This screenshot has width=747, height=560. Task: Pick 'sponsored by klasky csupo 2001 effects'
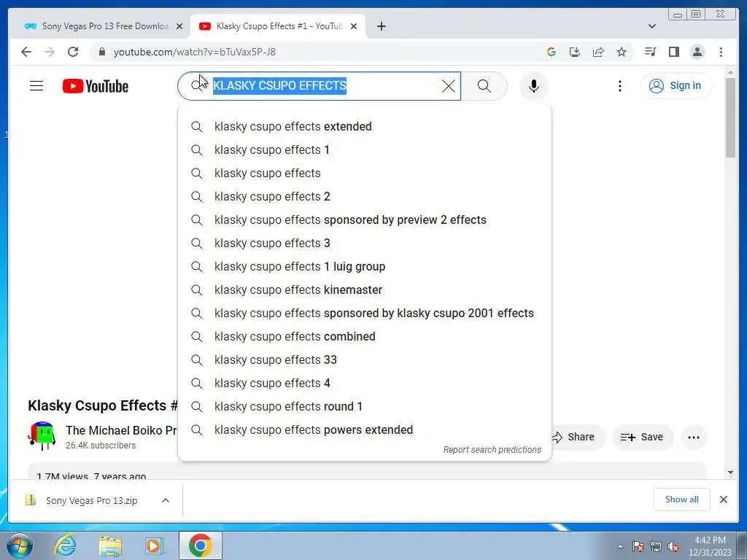coord(365,314)
